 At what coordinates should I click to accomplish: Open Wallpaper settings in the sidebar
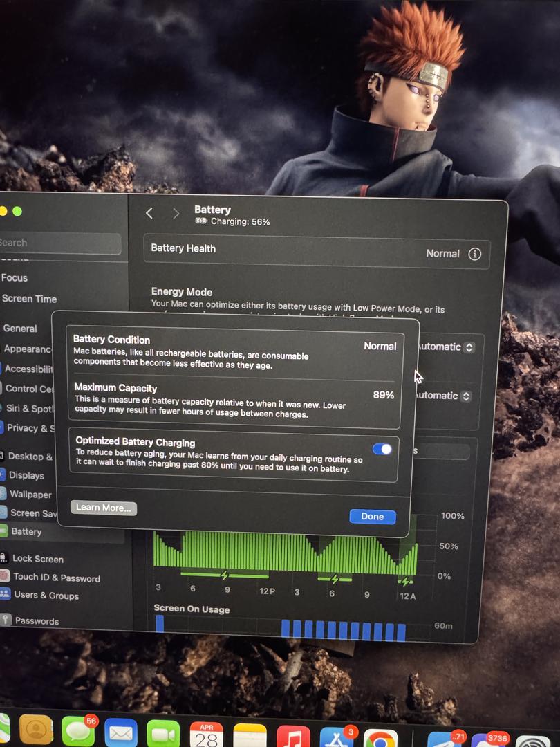[x=30, y=494]
